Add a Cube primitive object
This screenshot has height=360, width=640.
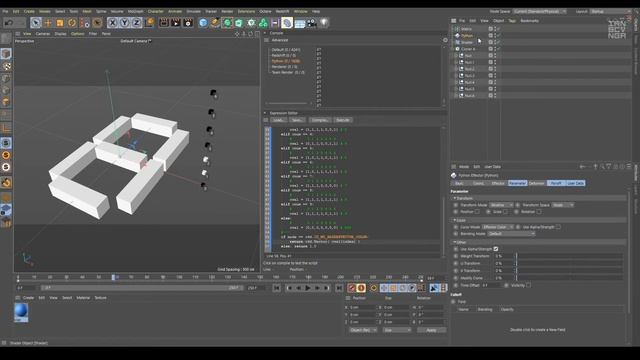coord(203,23)
